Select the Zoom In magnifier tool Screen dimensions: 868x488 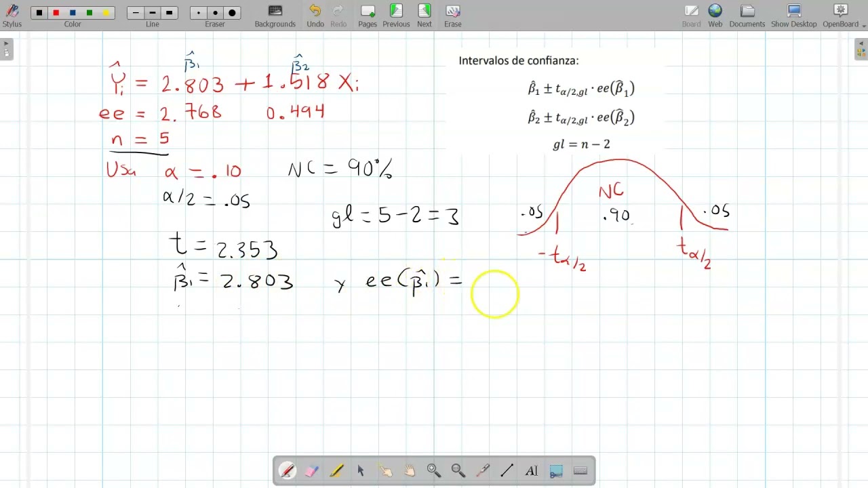point(434,470)
